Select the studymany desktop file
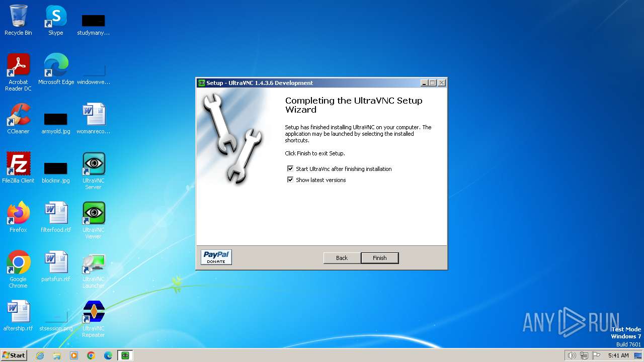The image size is (644, 362). click(93, 24)
